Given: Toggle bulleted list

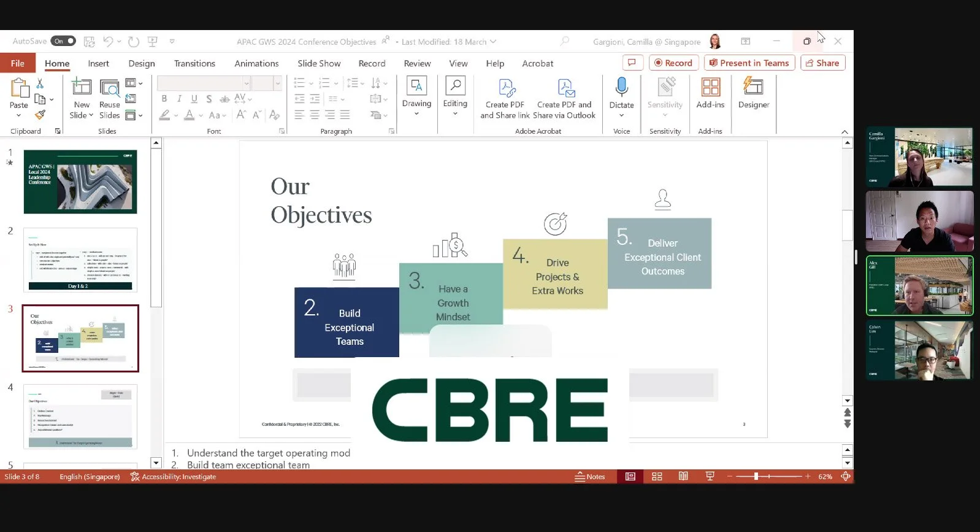Looking at the screenshot, I should point(299,83).
